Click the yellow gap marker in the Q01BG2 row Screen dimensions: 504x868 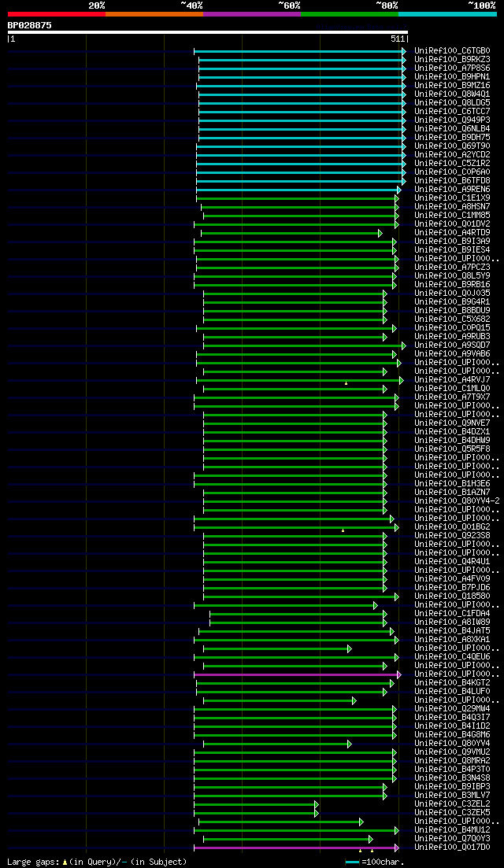(x=343, y=530)
